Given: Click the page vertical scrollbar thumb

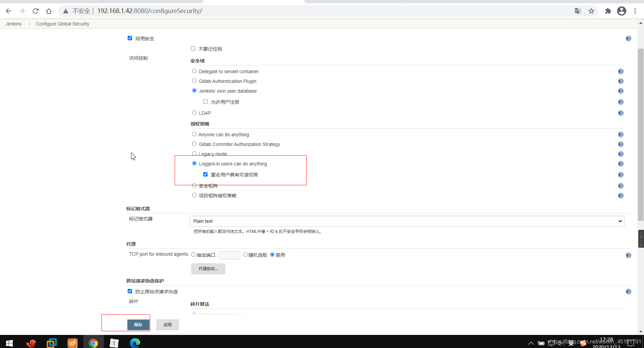Looking at the screenshot, I should tap(641, 134).
